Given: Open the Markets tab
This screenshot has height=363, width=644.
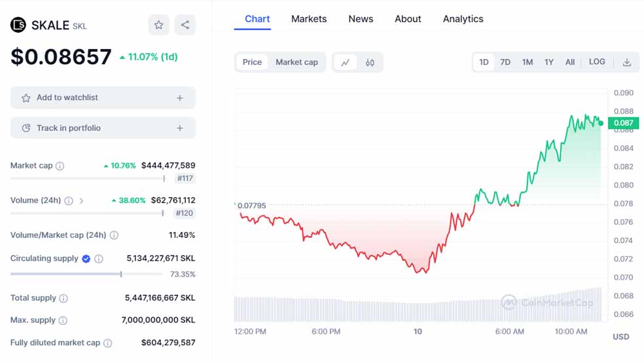Looking at the screenshot, I should coord(308,19).
